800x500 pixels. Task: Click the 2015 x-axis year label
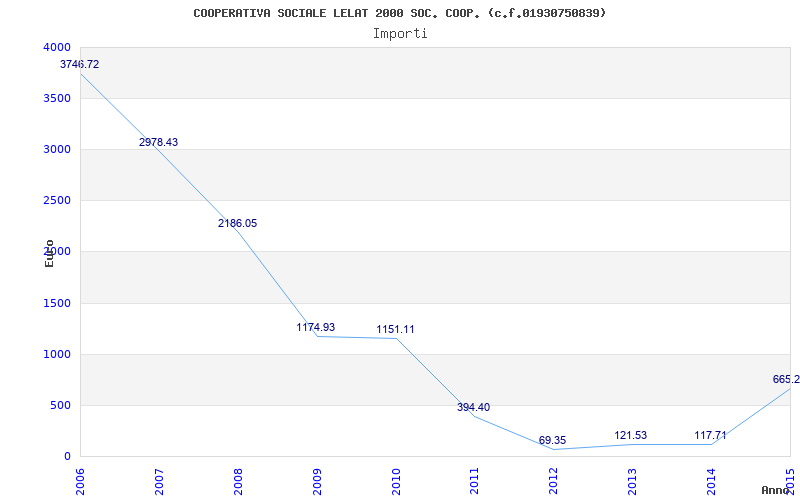[x=790, y=481]
